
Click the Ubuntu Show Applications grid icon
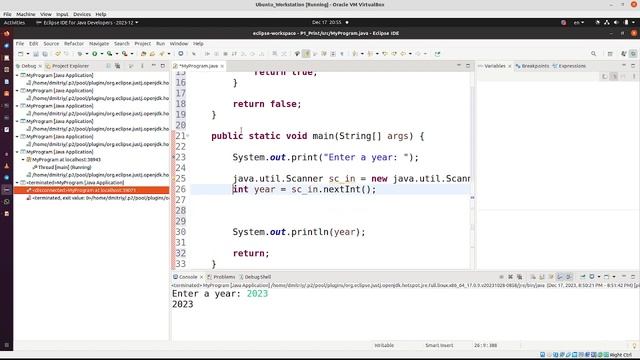pyautogui.click(x=7, y=345)
